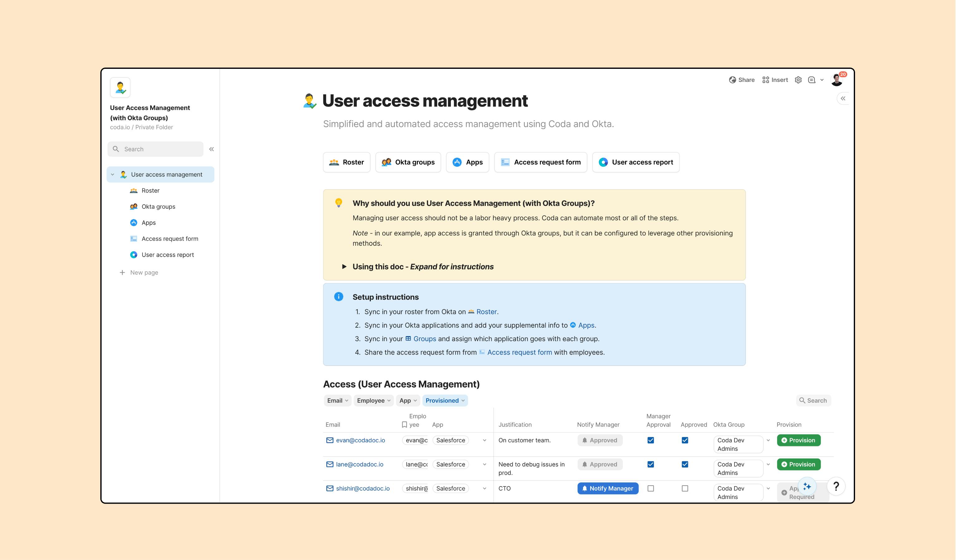This screenshot has width=956, height=560.
Task: Click the page title person emoji icon
Action: (309, 101)
